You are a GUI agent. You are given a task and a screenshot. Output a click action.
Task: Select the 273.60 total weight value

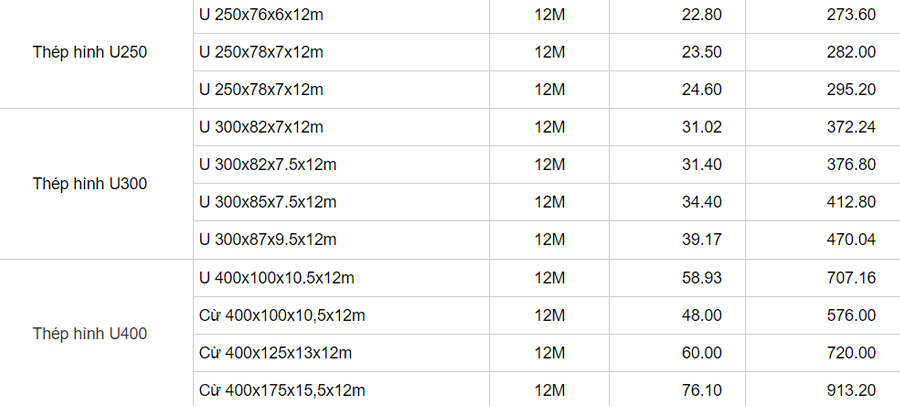(x=852, y=14)
